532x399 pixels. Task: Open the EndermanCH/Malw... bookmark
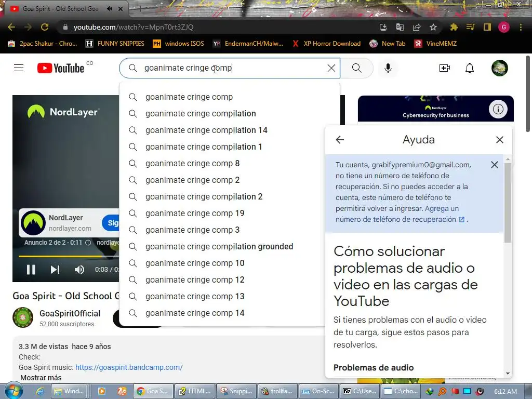248,44
